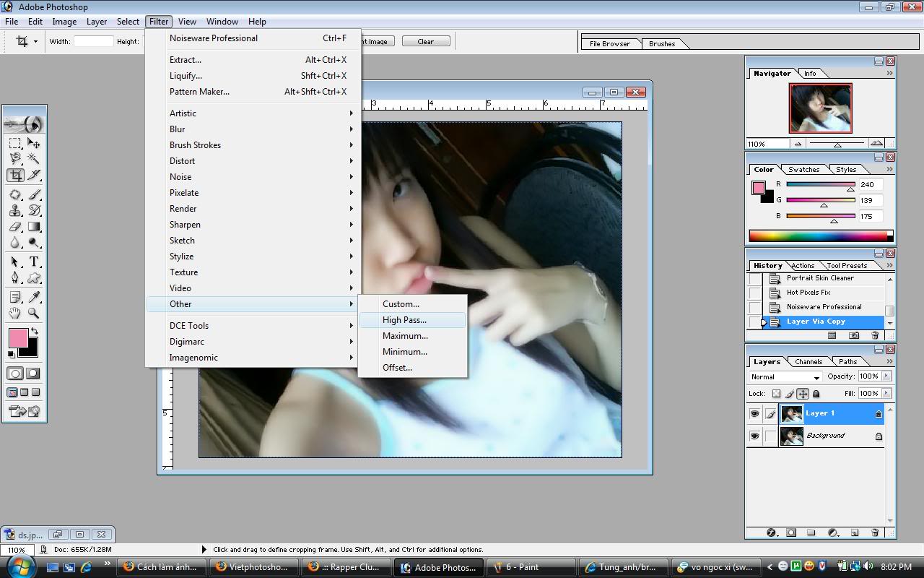This screenshot has width=924, height=578.
Task: Toggle link box on Background layer
Action: click(770, 436)
